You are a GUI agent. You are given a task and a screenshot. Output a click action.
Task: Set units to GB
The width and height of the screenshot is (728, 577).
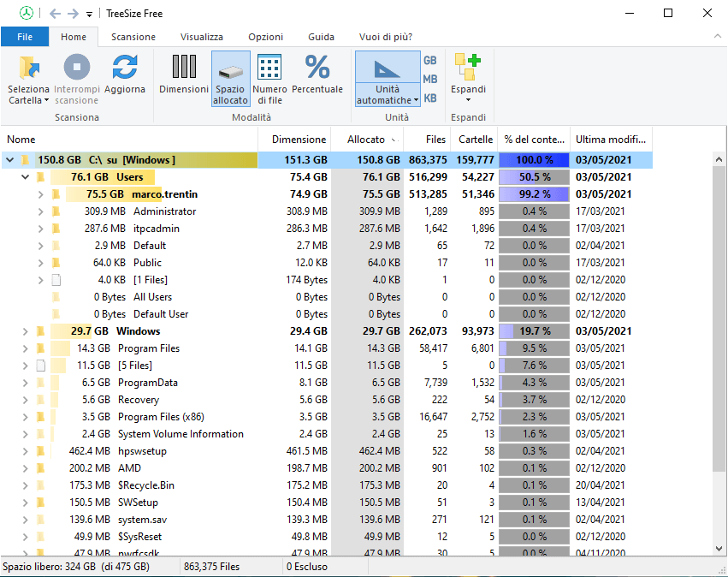coord(430,61)
